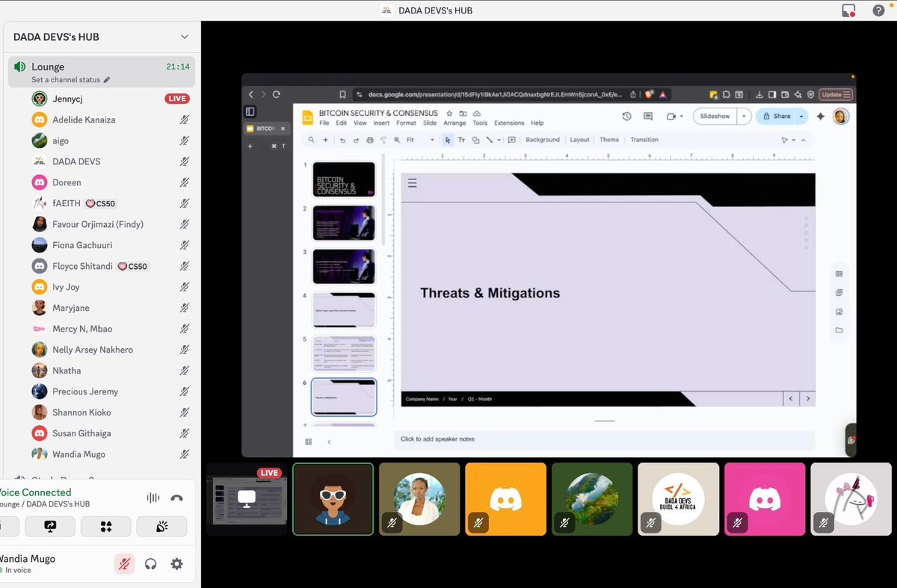Image resolution: width=897 pixels, height=588 pixels.
Task: Select Nelly Arsey Nakhero in list
Action: [x=102, y=350]
